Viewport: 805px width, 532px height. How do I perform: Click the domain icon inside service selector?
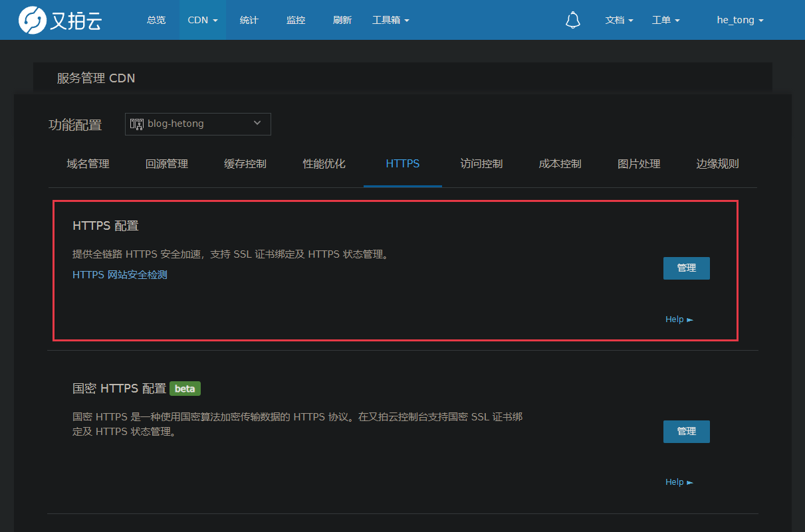point(137,124)
